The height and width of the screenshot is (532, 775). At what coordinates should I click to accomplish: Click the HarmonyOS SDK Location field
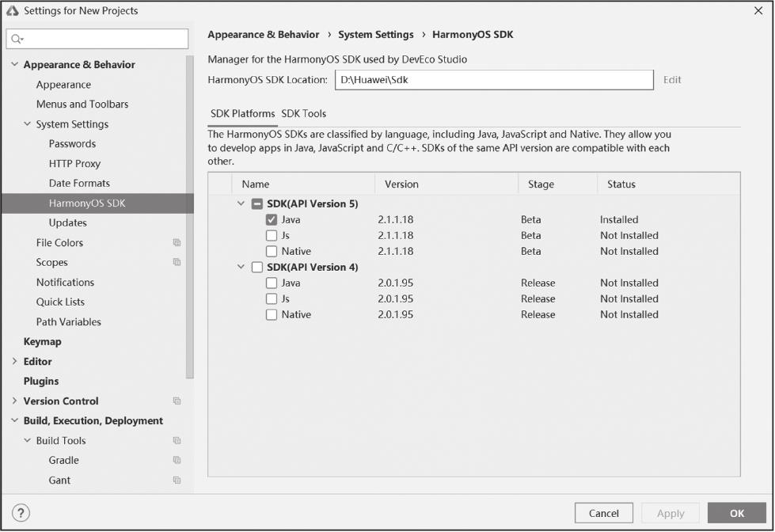[x=493, y=80]
